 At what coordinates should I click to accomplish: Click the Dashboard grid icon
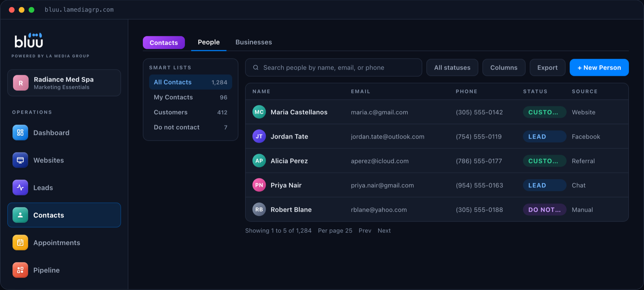20,133
